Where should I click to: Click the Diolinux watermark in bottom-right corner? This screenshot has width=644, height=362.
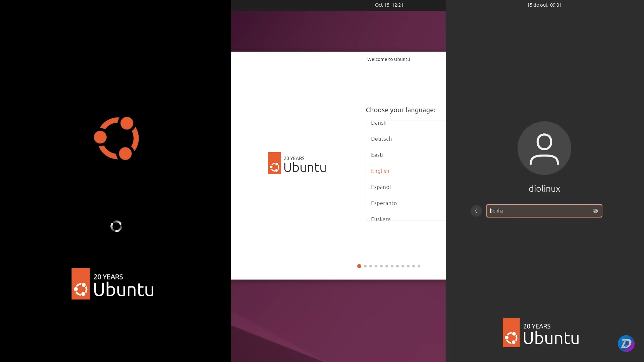click(x=626, y=343)
